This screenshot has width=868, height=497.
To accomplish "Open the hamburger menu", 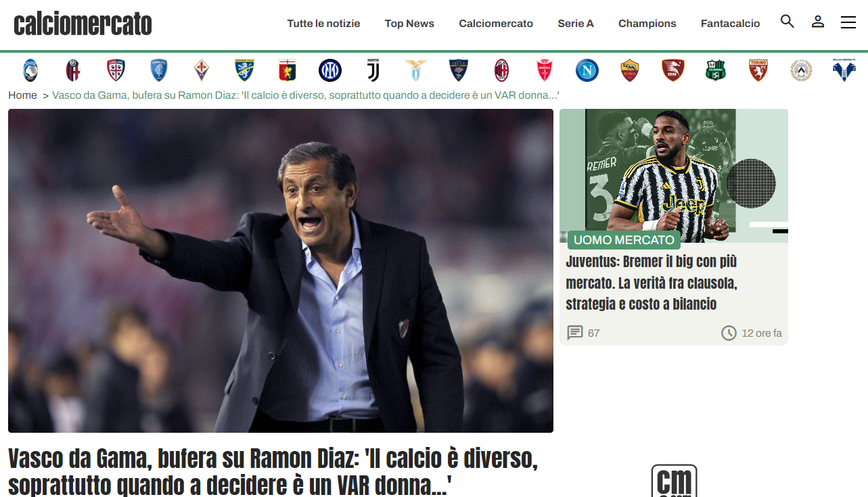I will tap(848, 23).
